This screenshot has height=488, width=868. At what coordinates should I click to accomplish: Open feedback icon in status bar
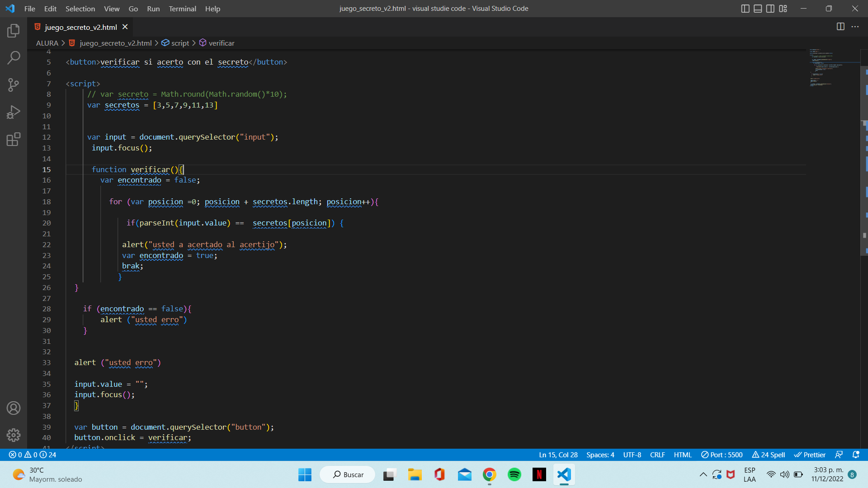[x=839, y=455]
